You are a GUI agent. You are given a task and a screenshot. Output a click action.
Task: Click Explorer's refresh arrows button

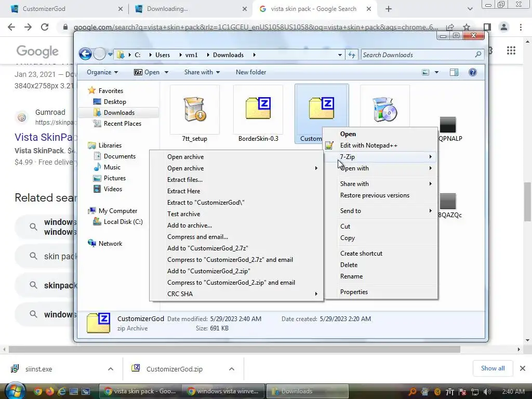[x=352, y=55]
